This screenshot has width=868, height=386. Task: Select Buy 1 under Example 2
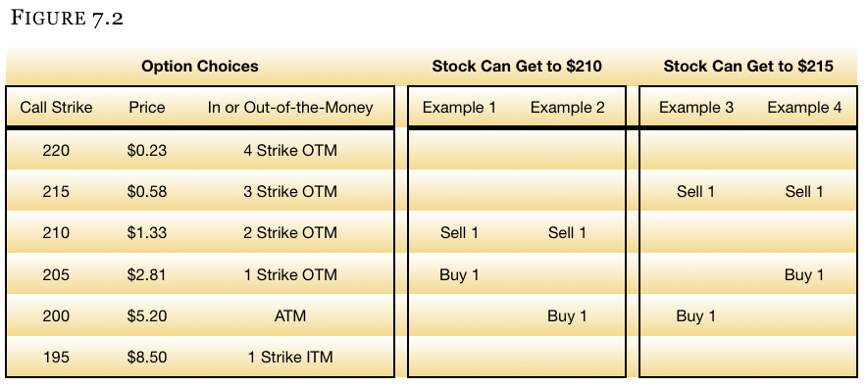pyautogui.click(x=568, y=315)
